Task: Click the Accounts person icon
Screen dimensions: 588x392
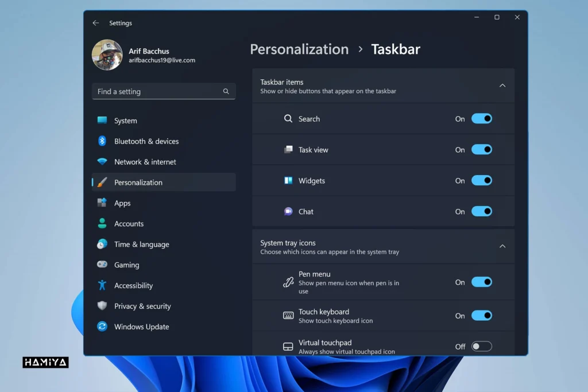Action: point(102,223)
